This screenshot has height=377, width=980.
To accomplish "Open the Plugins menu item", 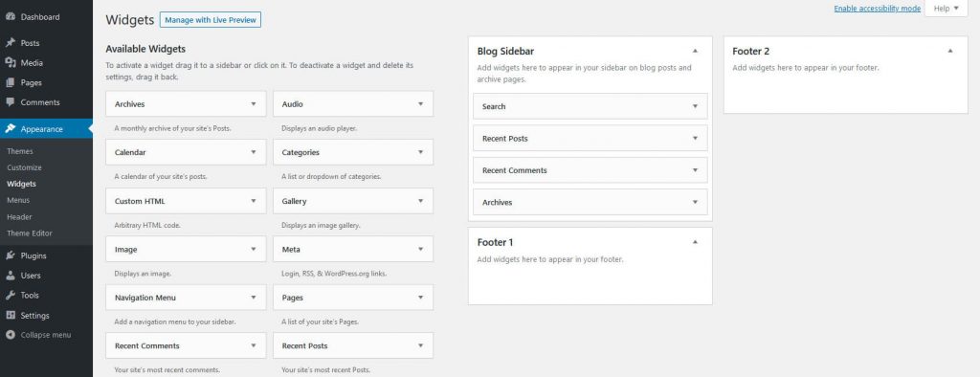I will (46, 255).
